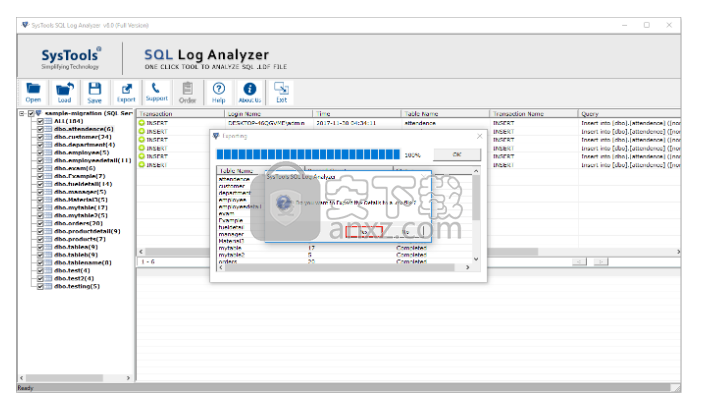
Task: Click the export progress bar at 100%
Action: 308,155
